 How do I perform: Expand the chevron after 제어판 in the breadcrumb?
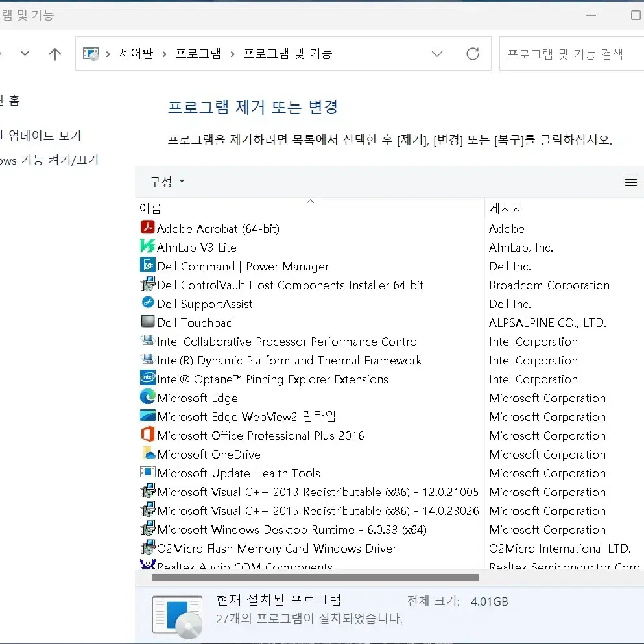click(164, 54)
